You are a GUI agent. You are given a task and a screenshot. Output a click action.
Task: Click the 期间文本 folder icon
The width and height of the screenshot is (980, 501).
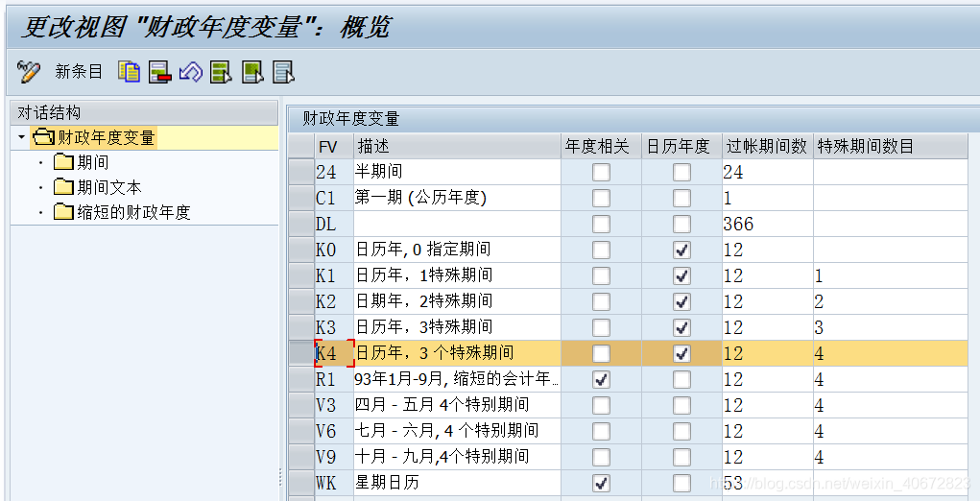coord(63,187)
